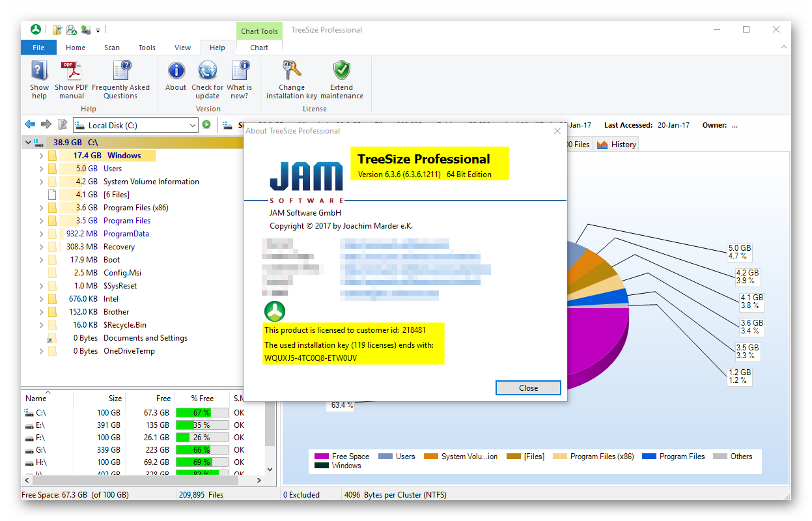Sort drive list by Size column

pyautogui.click(x=99, y=398)
